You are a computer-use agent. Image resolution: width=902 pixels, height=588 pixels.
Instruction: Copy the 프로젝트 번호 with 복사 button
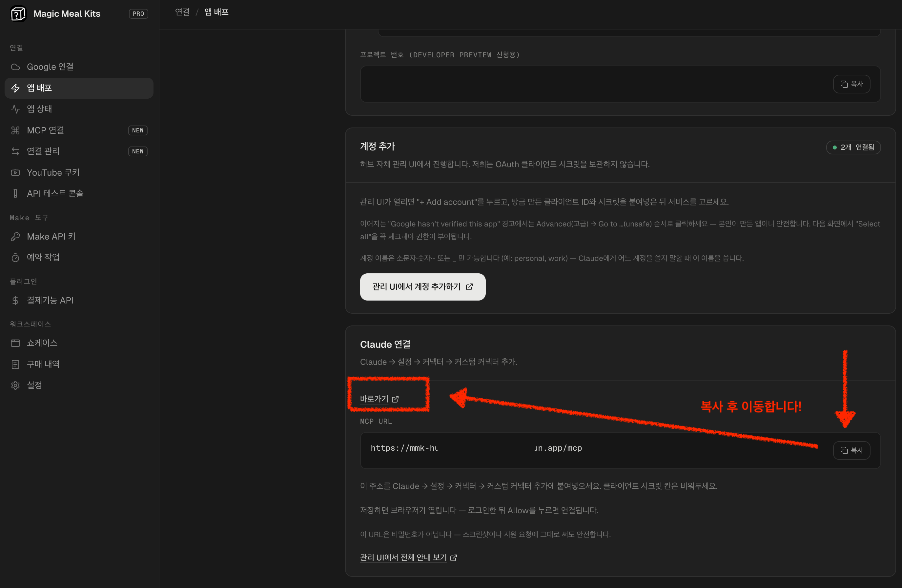click(851, 84)
